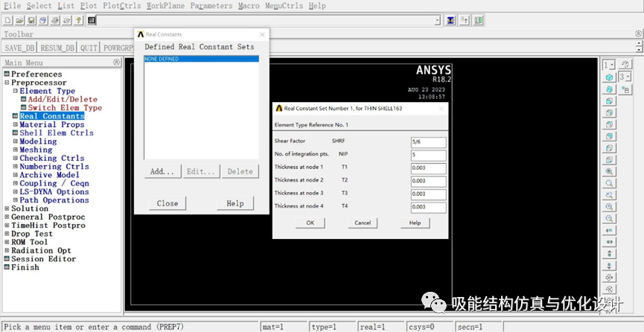Image resolution: width=644 pixels, height=332 pixels.
Task: Click the Contact Manager icon in top toolbar
Action: coord(478,20)
